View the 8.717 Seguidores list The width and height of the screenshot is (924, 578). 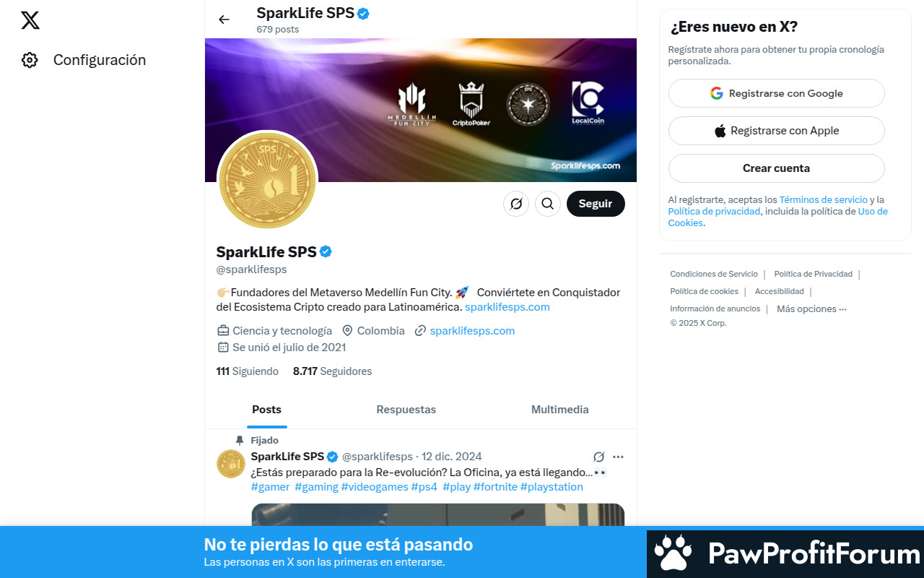[332, 371]
